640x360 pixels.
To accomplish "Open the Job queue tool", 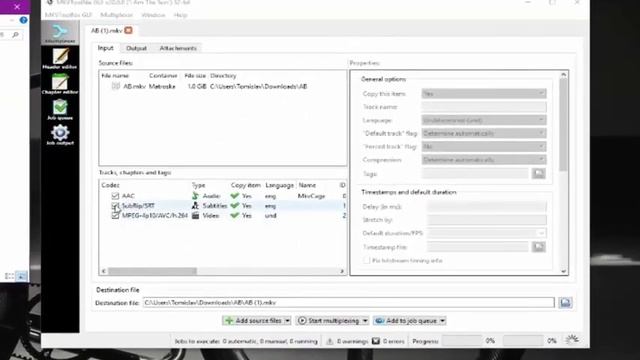I will coord(60,109).
